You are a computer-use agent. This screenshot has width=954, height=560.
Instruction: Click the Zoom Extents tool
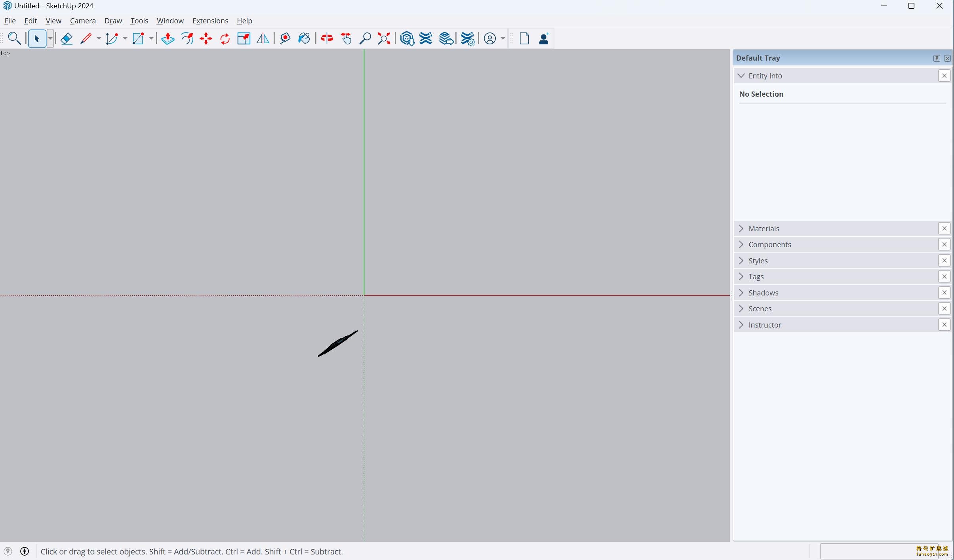point(384,38)
